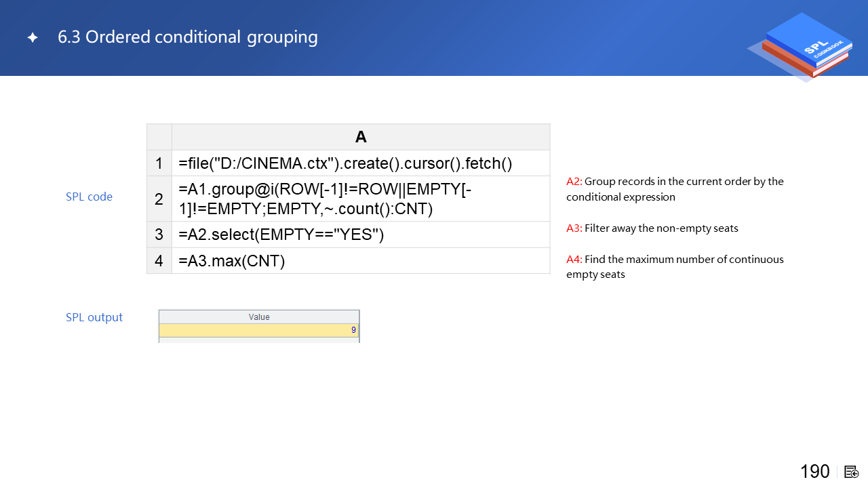Click the red A4: annotation label
This screenshot has width=868, height=488.
point(574,260)
